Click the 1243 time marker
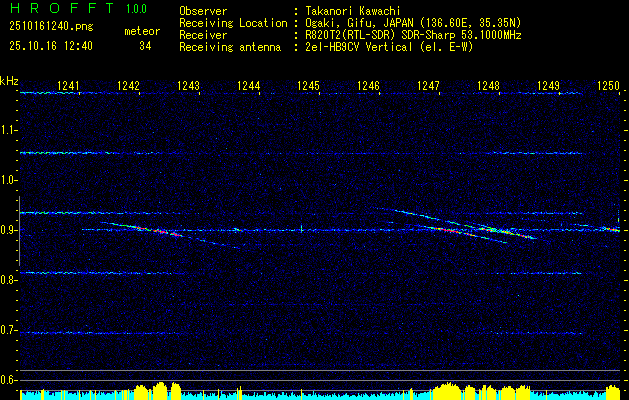Image resolution: width=629 pixels, height=400 pixels. (189, 85)
